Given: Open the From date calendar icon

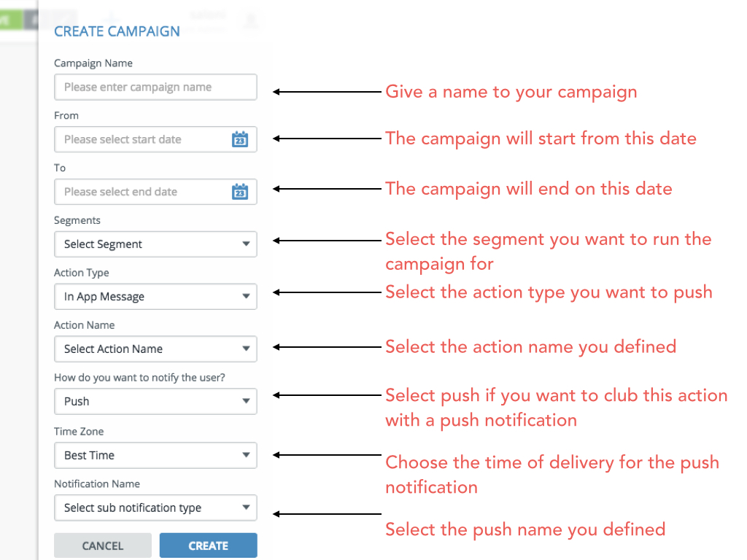Looking at the screenshot, I should (239, 139).
